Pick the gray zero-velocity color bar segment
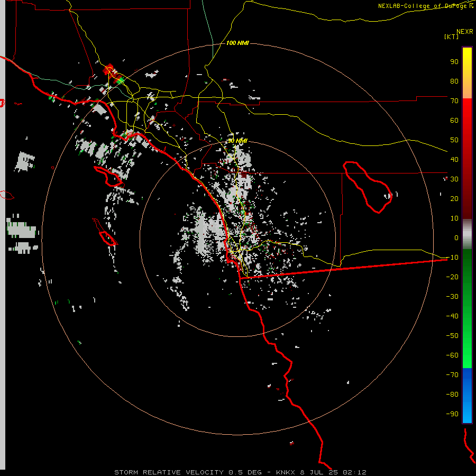The height and width of the screenshot is (476, 476). click(x=467, y=234)
